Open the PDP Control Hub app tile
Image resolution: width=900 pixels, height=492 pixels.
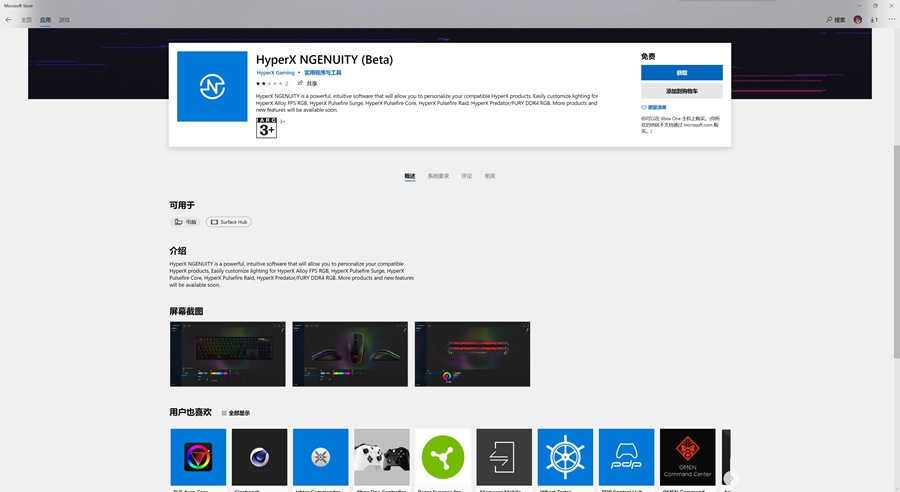click(x=626, y=457)
